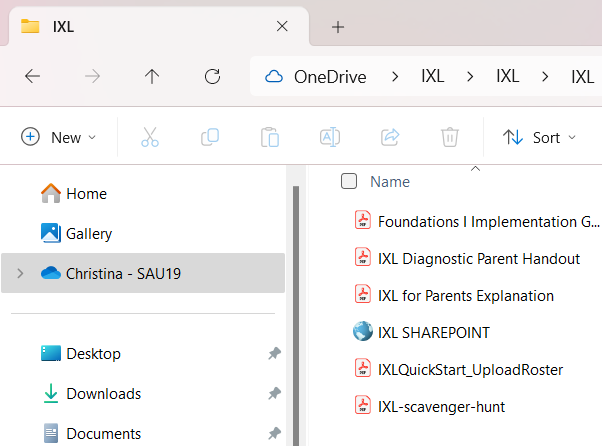Screen dimensions: 602x446
Task: Open Desktop in quick access
Action: click(x=93, y=354)
